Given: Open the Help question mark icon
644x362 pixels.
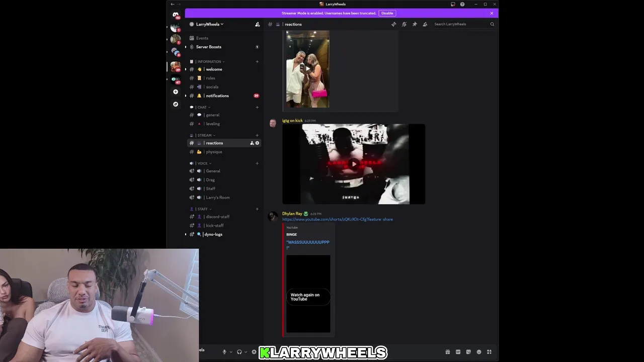Looking at the screenshot, I should [x=462, y=4].
